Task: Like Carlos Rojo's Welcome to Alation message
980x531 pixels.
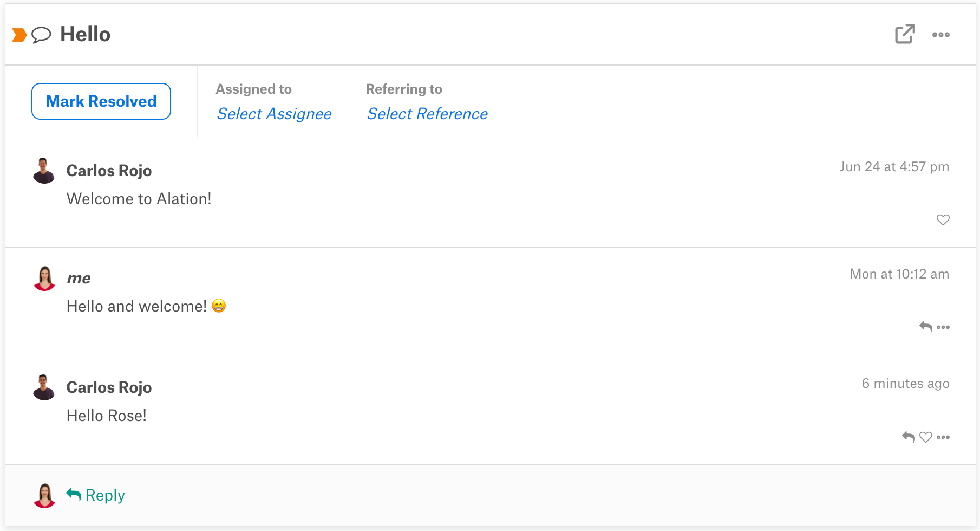Action: (x=943, y=220)
